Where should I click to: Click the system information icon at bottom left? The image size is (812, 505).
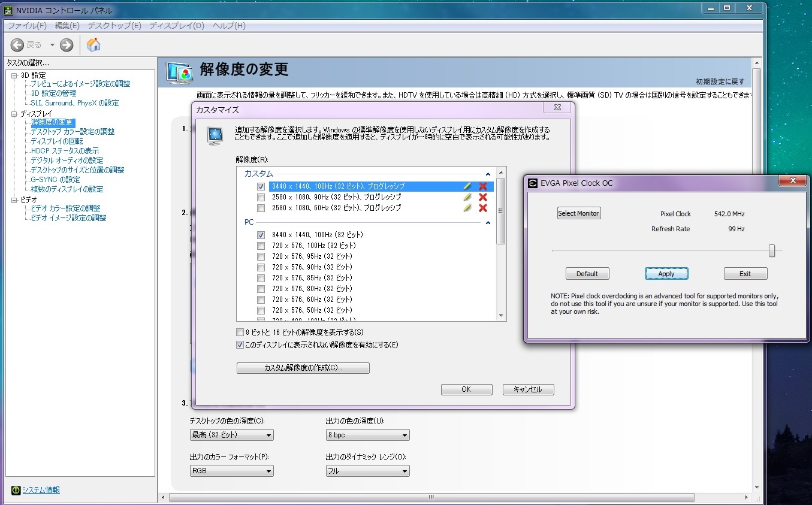pyautogui.click(x=16, y=490)
